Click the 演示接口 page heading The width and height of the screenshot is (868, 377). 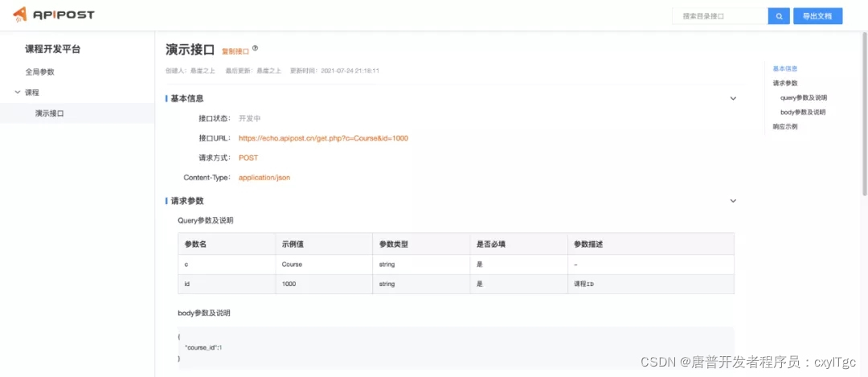(190, 49)
